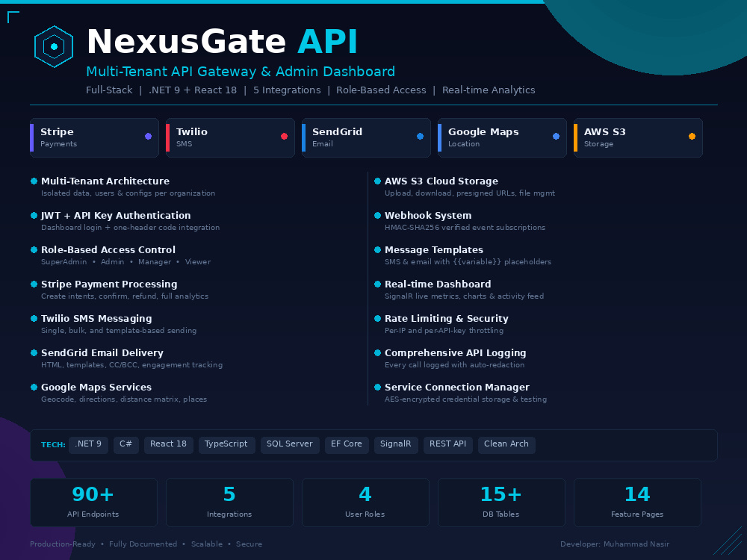Click the 14 Feature Pages stat card
The image size is (747, 560).
pyautogui.click(x=637, y=503)
